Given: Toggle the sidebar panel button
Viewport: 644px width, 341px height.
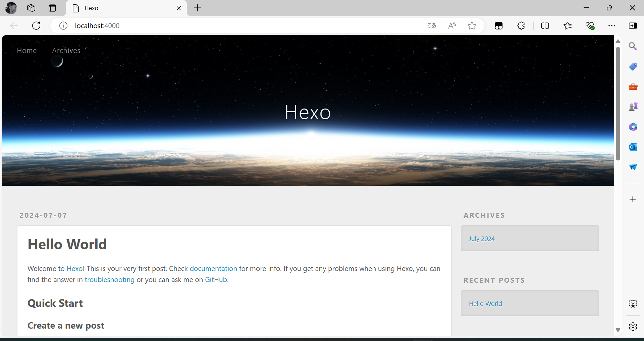Looking at the screenshot, I should [x=633, y=26].
